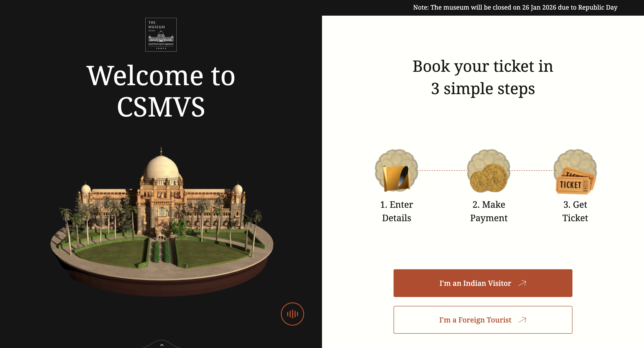Choose I'm an Indian Visitor button
The image size is (644, 348).
pyautogui.click(x=483, y=283)
